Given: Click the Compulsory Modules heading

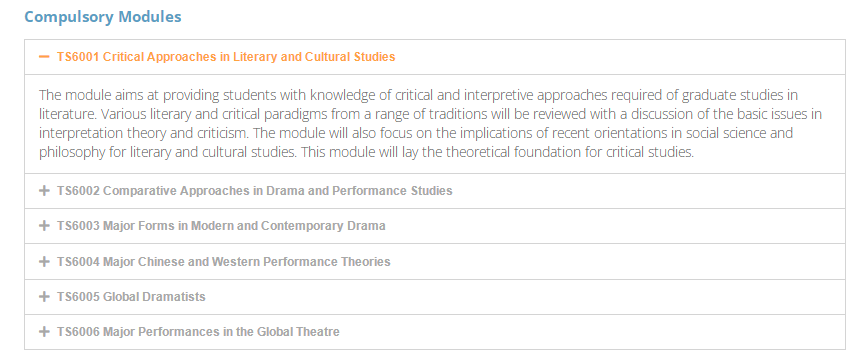Looking at the screenshot, I should [x=103, y=17].
